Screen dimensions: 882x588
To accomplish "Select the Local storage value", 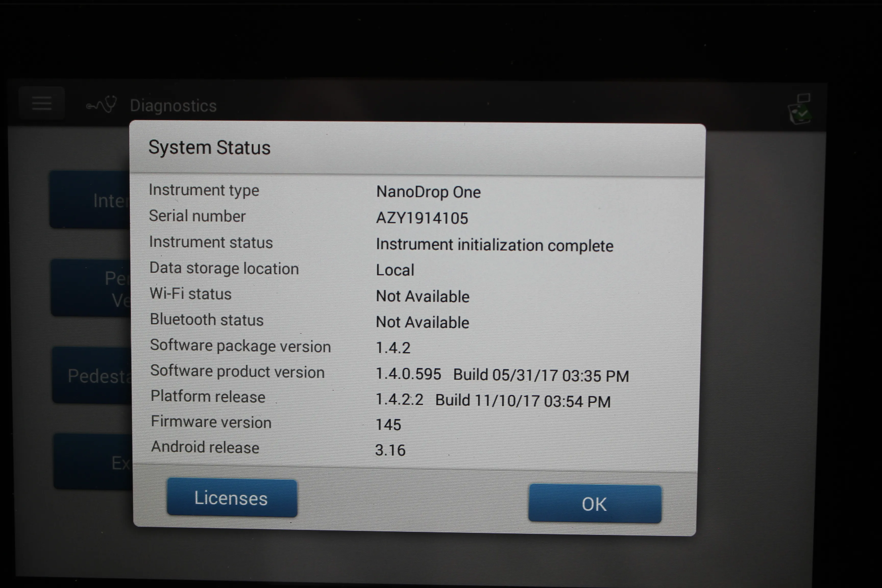I will pyautogui.click(x=395, y=270).
